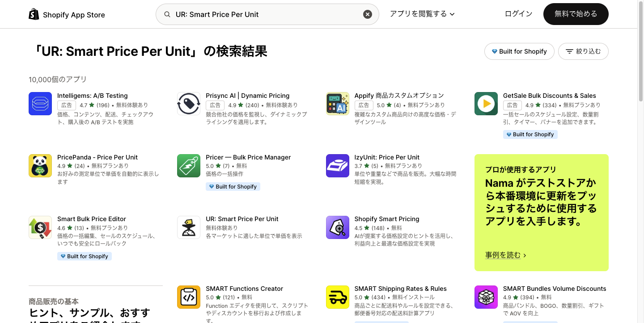Image resolution: width=644 pixels, height=323 pixels.
Task: Click the 無料で始める button
Action: click(x=576, y=14)
